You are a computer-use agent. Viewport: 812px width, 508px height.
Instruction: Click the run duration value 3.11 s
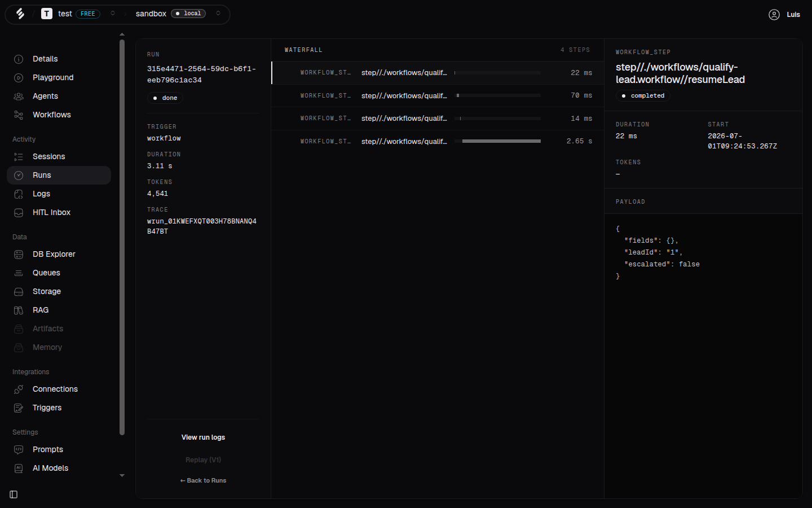[160, 166]
